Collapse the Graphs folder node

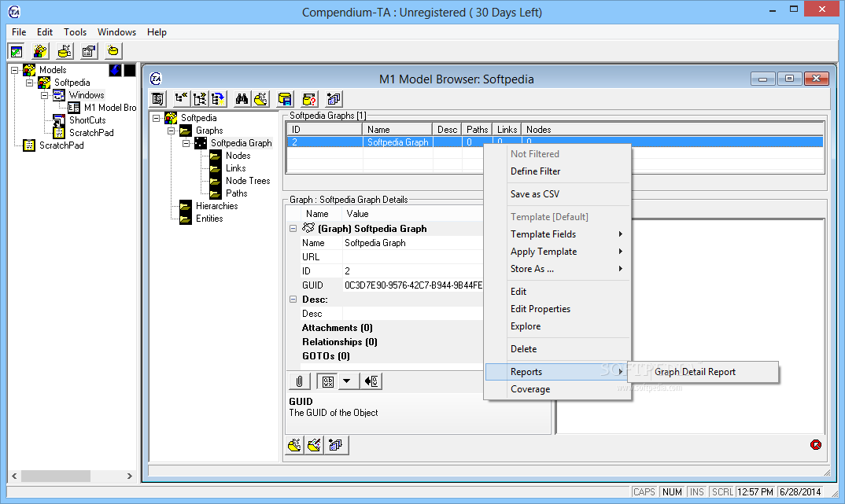pyautogui.click(x=172, y=131)
